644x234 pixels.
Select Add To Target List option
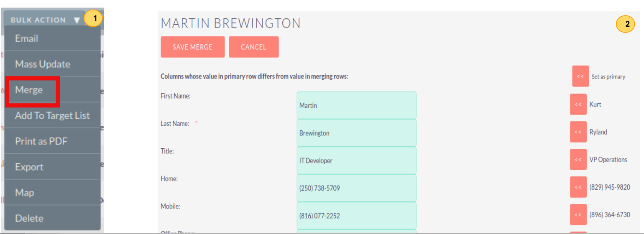pyautogui.click(x=52, y=116)
